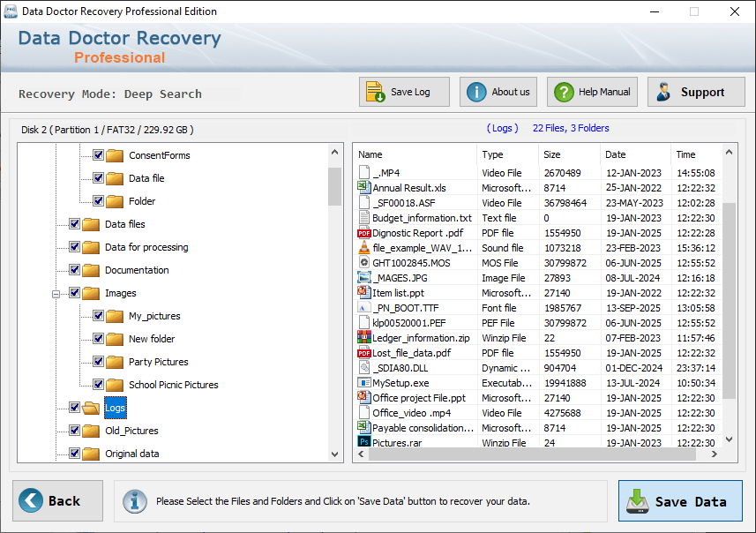This screenshot has width=756, height=533.
Task: Click Save Data to recover files
Action: coord(680,500)
